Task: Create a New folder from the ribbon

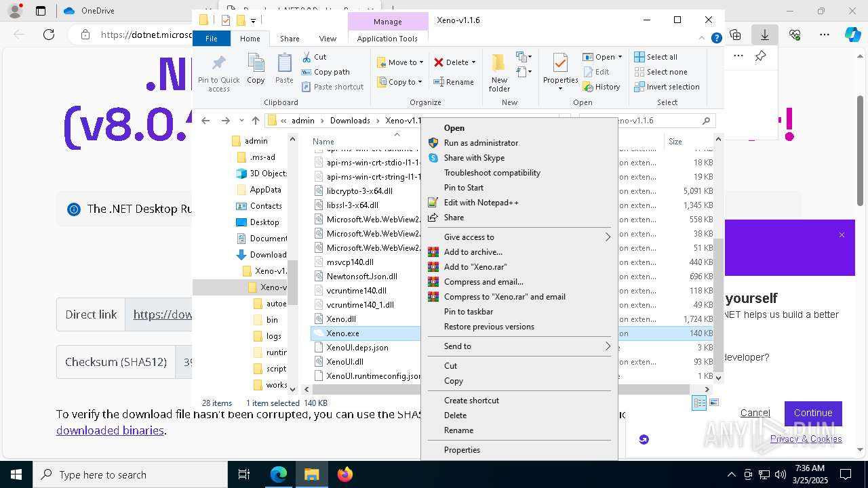Action: 499,73
